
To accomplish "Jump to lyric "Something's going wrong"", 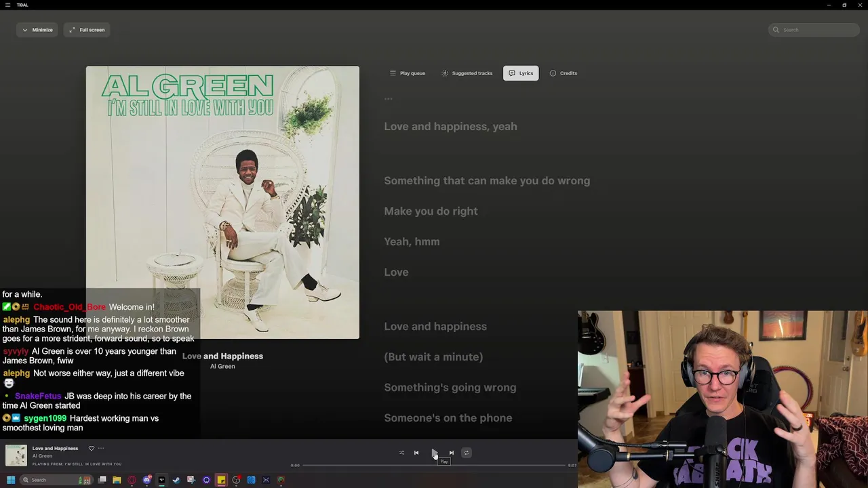I will coord(450,388).
